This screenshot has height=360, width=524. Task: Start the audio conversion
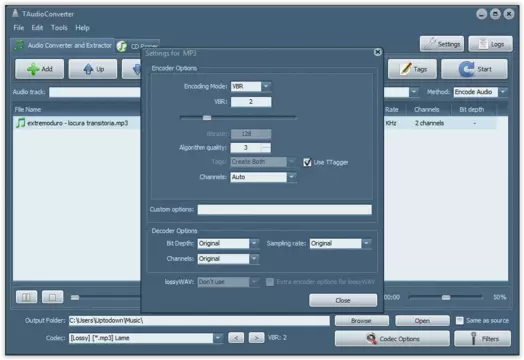click(474, 69)
